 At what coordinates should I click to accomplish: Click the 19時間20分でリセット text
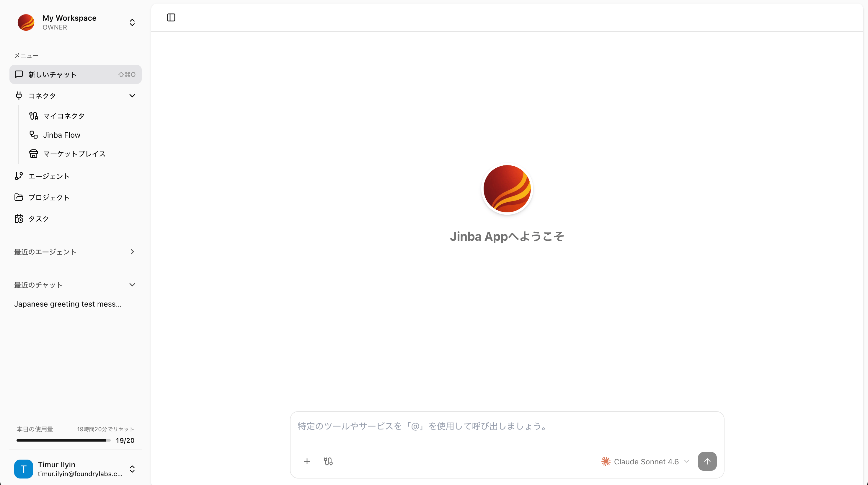coord(105,429)
